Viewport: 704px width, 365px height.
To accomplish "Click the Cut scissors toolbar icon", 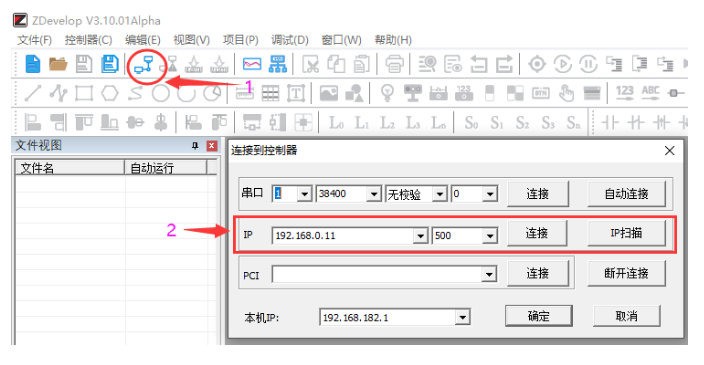I will pos(310,64).
